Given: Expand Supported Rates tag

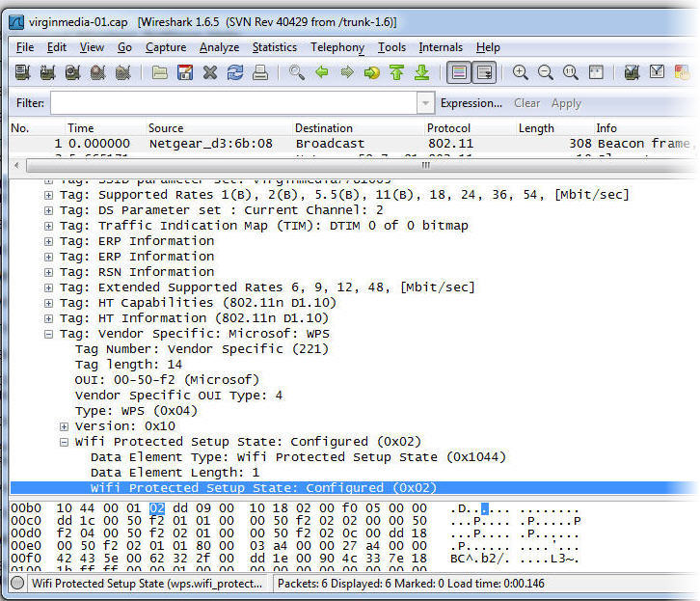Looking at the screenshot, I should coord(48,195).
